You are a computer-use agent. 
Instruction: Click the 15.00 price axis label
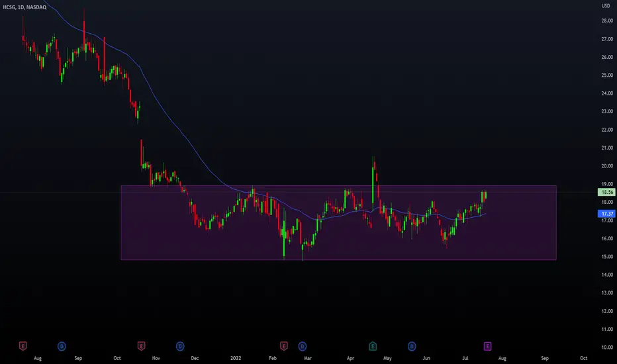click(607, 257)
